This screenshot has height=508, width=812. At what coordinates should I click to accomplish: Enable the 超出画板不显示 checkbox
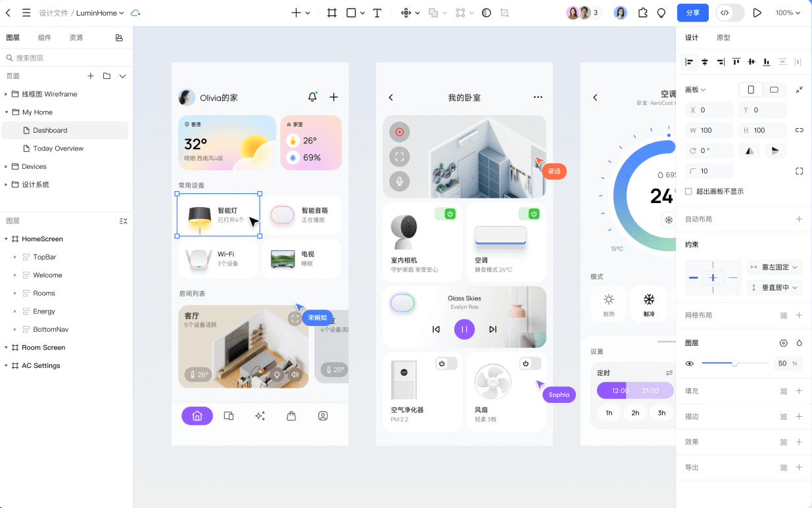point(689,191)
